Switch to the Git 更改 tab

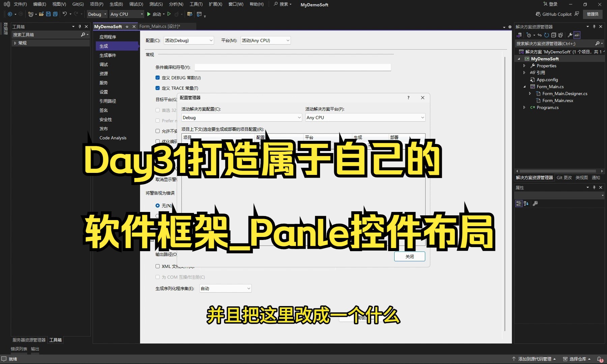pos(564,178)
